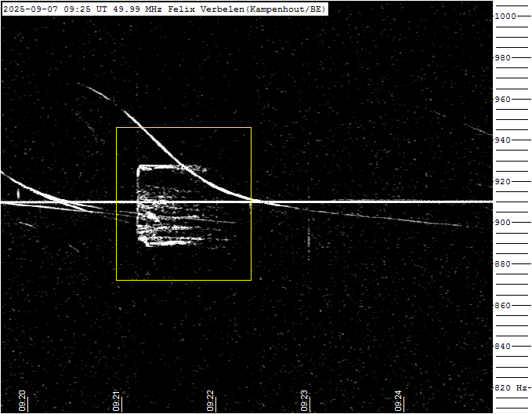This screenshot has height=414, width=532.
Task: Click the bright meteor echo inside yellow box
Action: point(168,205)
